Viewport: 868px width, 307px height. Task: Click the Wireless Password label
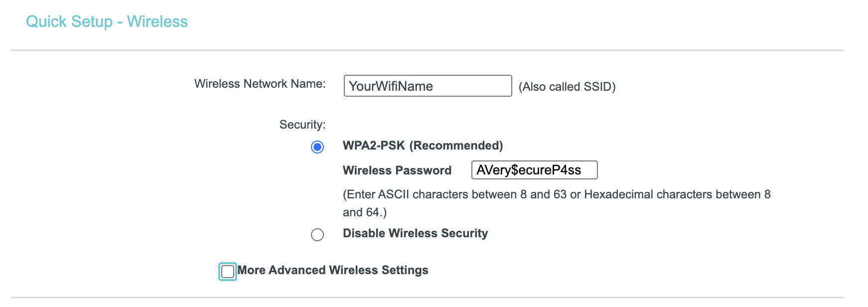click(x=397, y=170)
